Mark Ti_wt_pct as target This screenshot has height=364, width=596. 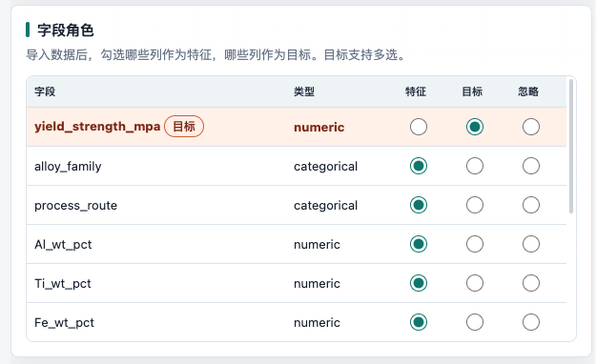point(475,283)
